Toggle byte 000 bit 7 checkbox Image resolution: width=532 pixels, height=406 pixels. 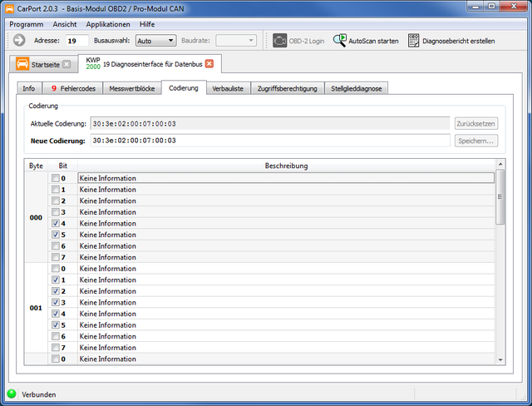click(56, 257)
